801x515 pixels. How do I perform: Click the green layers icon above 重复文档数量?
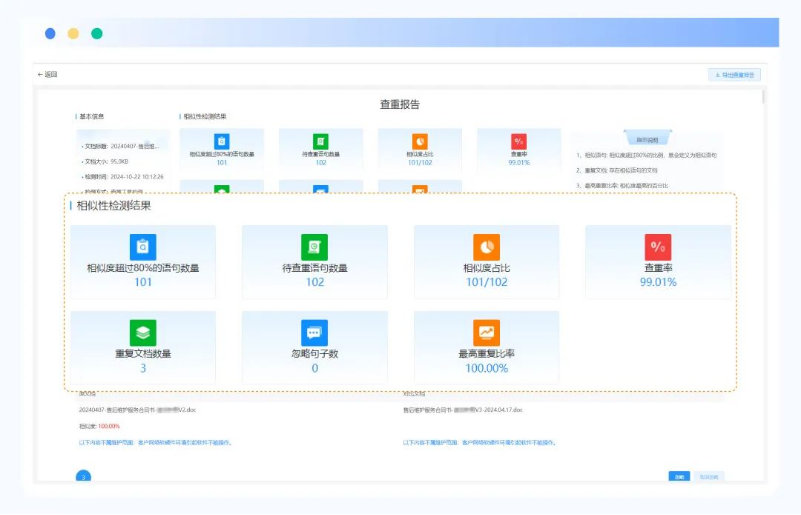coord(143,333)
